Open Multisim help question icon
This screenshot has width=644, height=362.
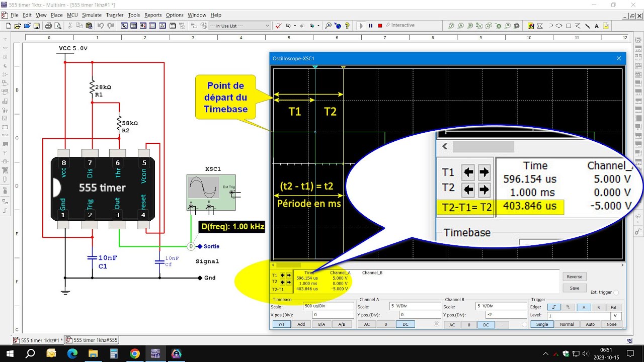pos(347,25)
